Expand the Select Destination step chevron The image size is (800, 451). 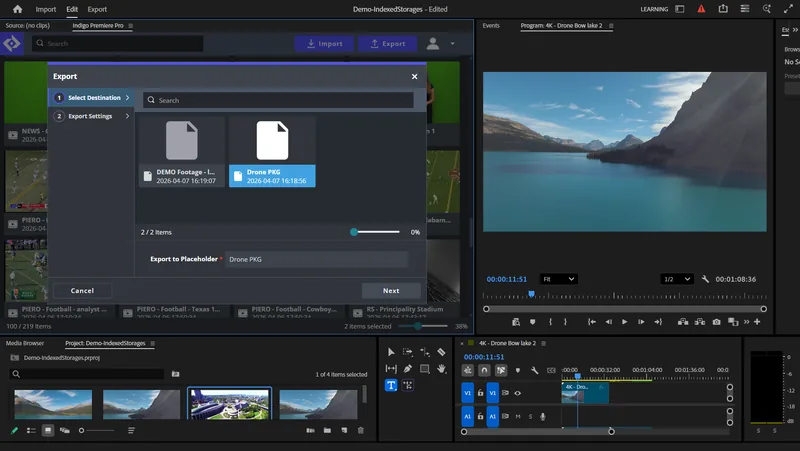tap(127, 97)
